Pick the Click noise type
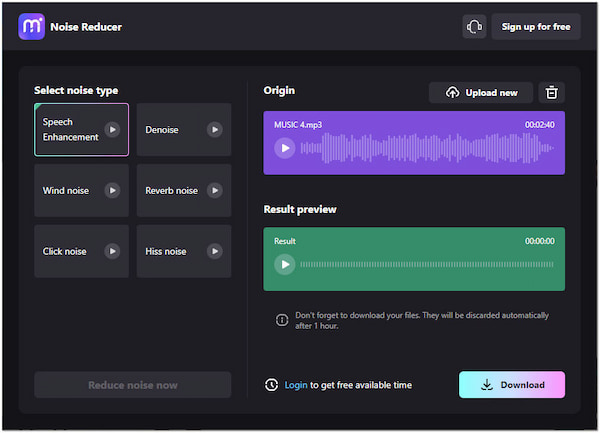Screen dimensions: 600x433 82,251
